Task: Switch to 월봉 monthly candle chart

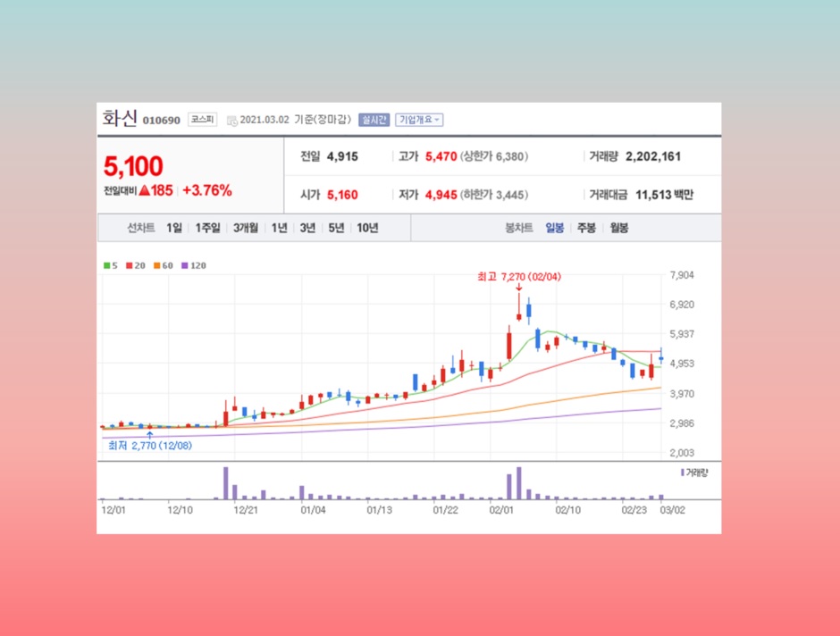Action: coord(619,228)
